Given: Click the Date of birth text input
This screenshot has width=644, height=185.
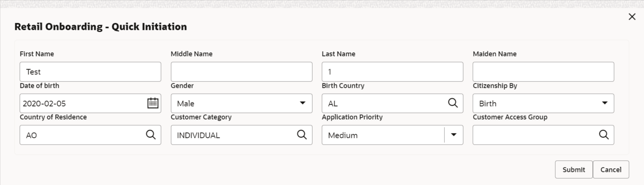Looking at the screenshot, I should coord(82,104).
